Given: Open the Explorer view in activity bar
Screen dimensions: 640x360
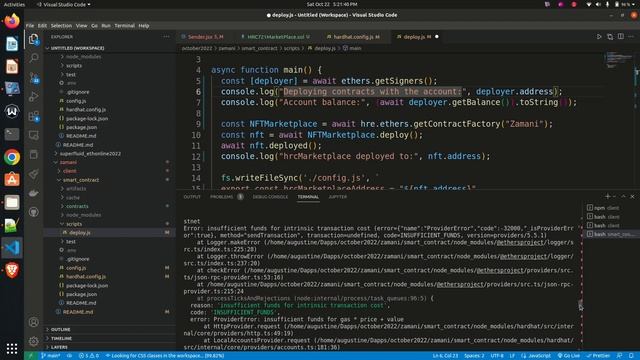Looking at the screenshot, I should coord(33,39).
